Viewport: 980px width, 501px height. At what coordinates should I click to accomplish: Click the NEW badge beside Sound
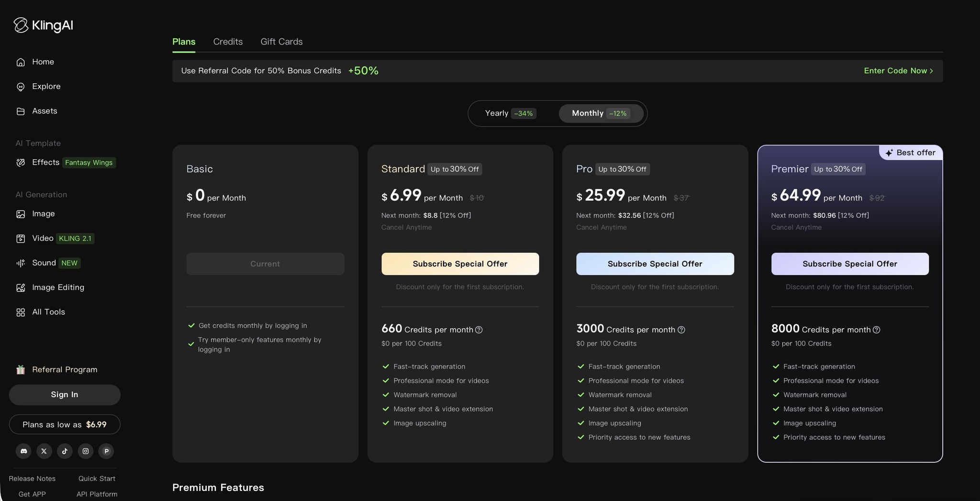click(x=69, y=263)
